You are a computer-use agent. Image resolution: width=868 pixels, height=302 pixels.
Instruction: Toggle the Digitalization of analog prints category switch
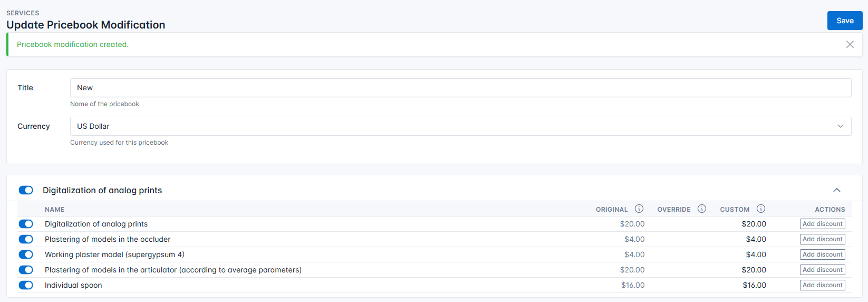pos(26,190)
